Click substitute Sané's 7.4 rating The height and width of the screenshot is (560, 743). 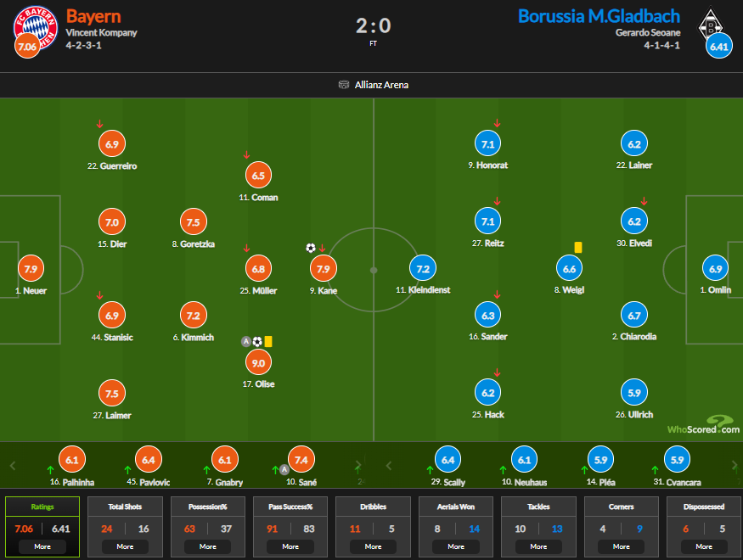tap(303, 460)
